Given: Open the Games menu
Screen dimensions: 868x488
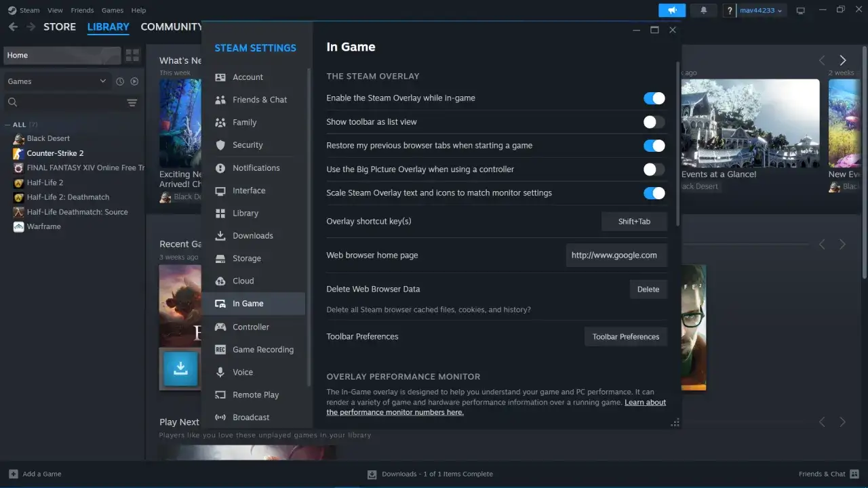Looking at the screenshot, I should tap(113, 10).
